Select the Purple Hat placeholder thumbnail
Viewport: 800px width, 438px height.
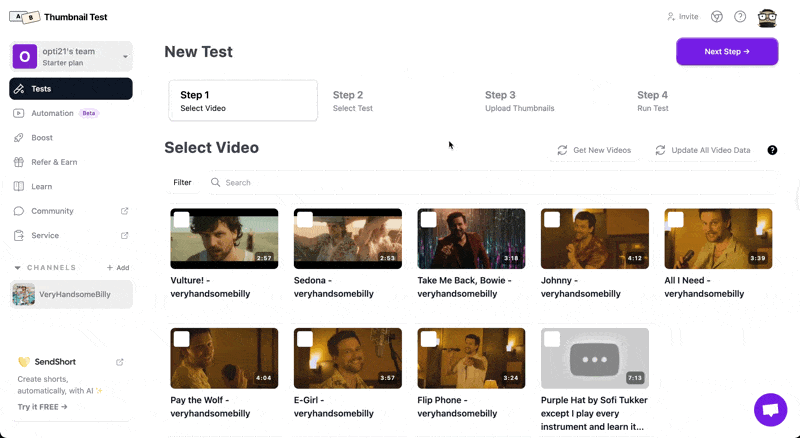[x=595, y=358]
